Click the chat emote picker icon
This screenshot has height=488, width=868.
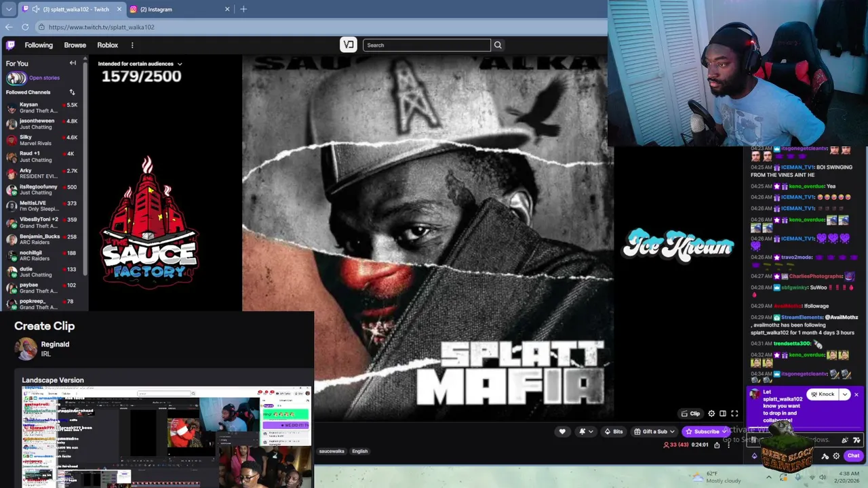click(856, 440)
